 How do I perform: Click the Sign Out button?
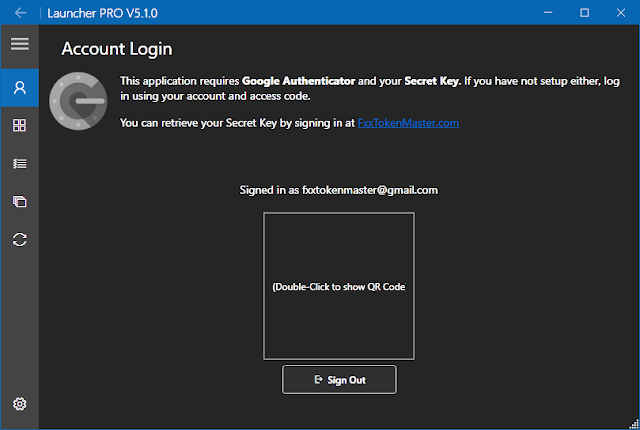click(x=339, y=380)
